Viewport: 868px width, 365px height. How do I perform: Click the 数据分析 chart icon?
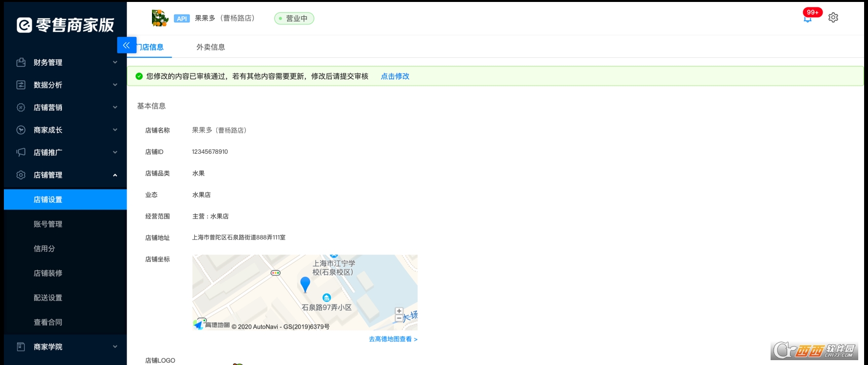point(21,85)
